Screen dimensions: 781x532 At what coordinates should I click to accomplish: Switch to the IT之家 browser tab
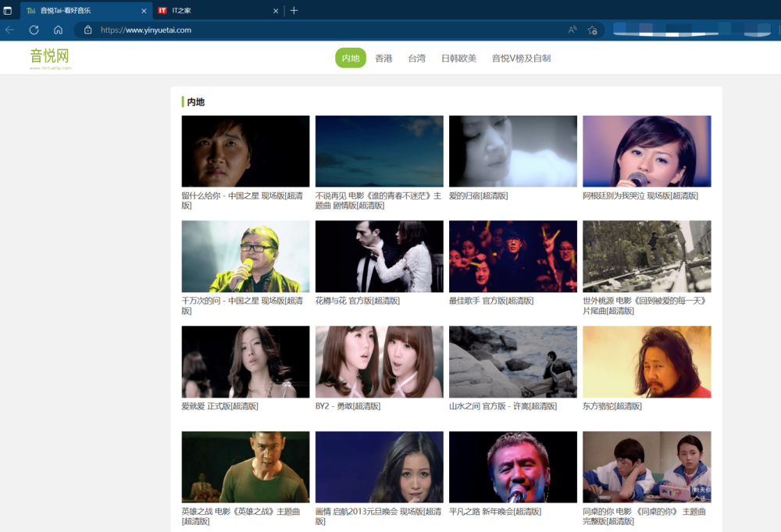211,10
